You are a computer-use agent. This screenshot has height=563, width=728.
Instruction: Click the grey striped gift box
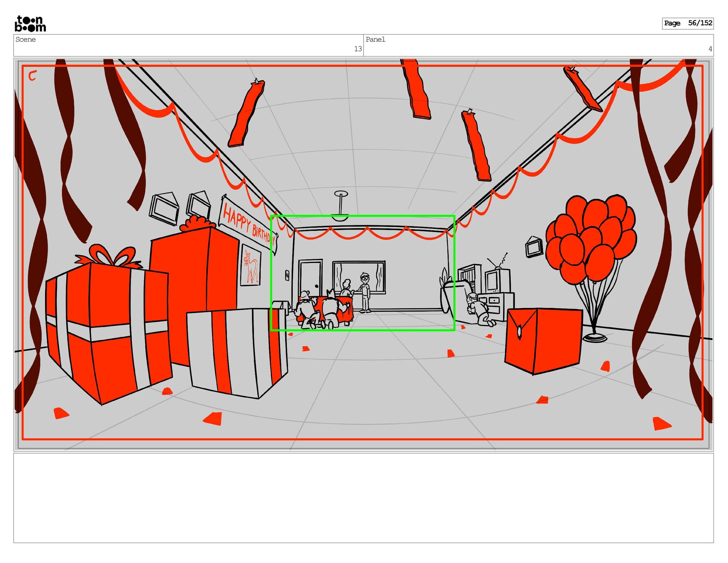pyautogui.click(x=237, y=352)
